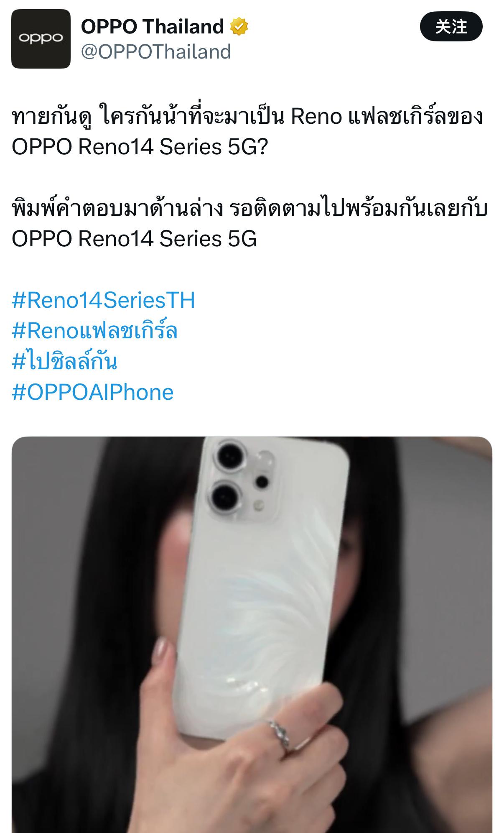Open the #ไปชิลล์กัน hashtag
The height and width of the screenshot is (833, 504).
(x=65, y=361)
